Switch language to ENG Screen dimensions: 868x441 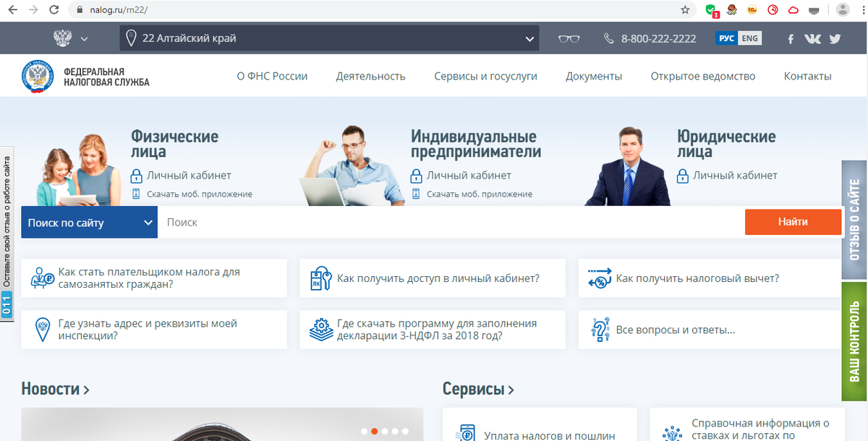pos(750,38)
